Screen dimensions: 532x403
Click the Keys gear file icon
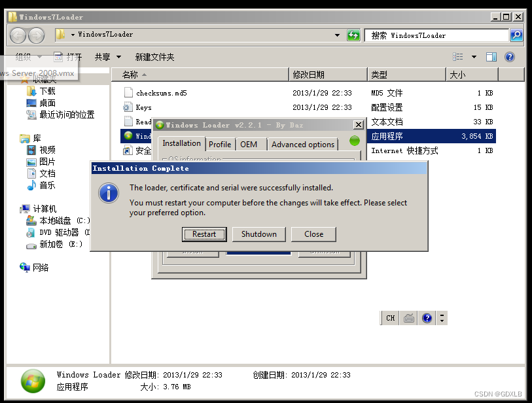tap(128, 107)
